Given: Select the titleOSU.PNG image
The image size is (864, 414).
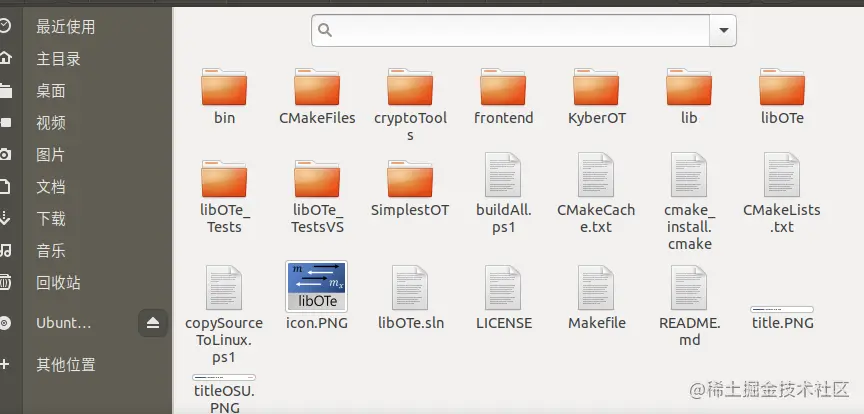Looking at the screenshot, I should point(224,378).
